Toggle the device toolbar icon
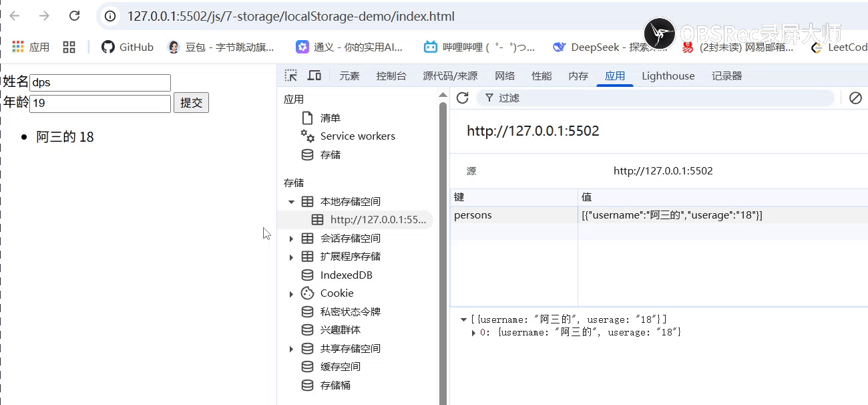 click(x=314, y=76)
